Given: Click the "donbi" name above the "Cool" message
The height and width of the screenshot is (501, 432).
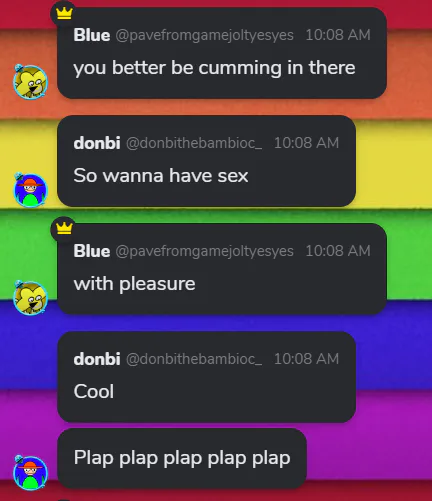Looking at the screenshot, I should [97, 359].
